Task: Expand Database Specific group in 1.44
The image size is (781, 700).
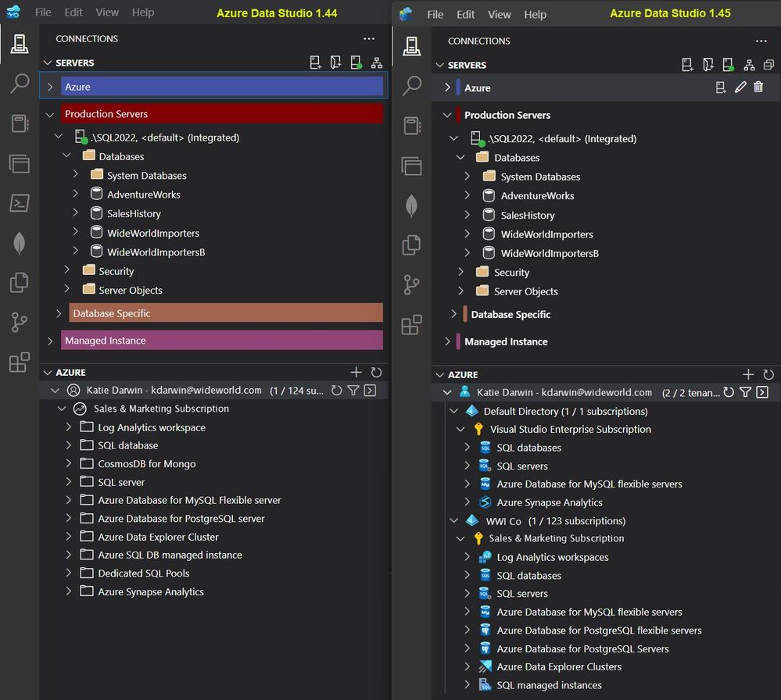Action: pos(59,313)
